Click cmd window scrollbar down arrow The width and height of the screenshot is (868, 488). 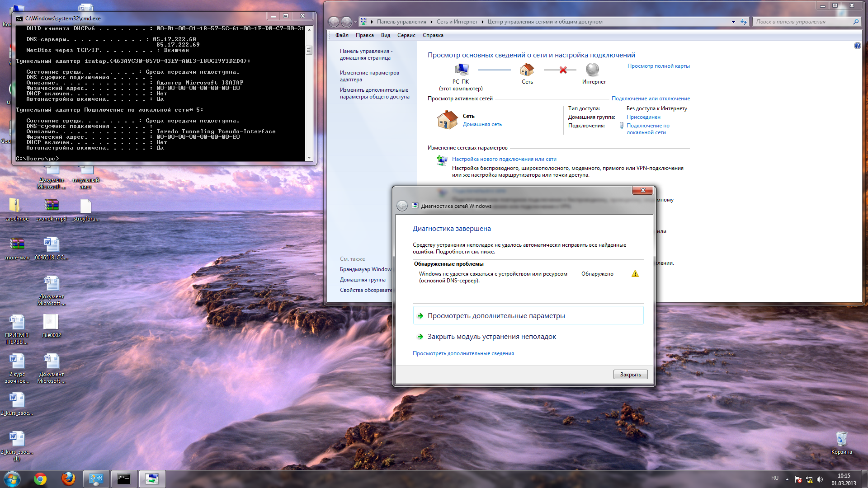click(309, 158)
